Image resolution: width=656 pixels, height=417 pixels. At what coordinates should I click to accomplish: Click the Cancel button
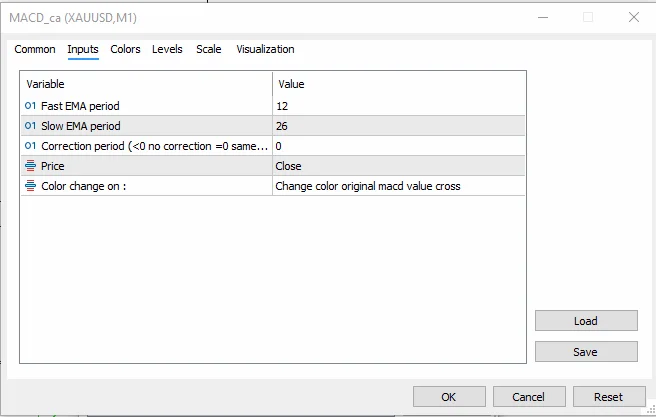click(x=529, y=397)
